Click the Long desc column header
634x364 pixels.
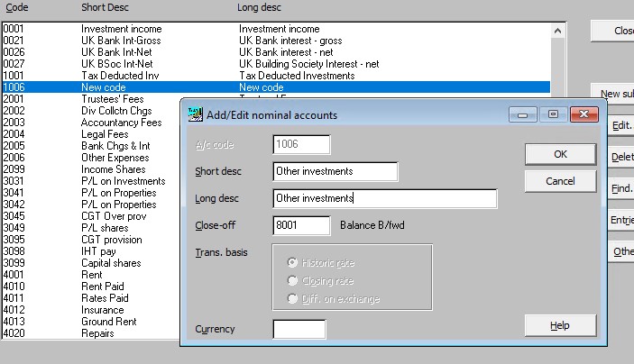[x=259, y=7]
